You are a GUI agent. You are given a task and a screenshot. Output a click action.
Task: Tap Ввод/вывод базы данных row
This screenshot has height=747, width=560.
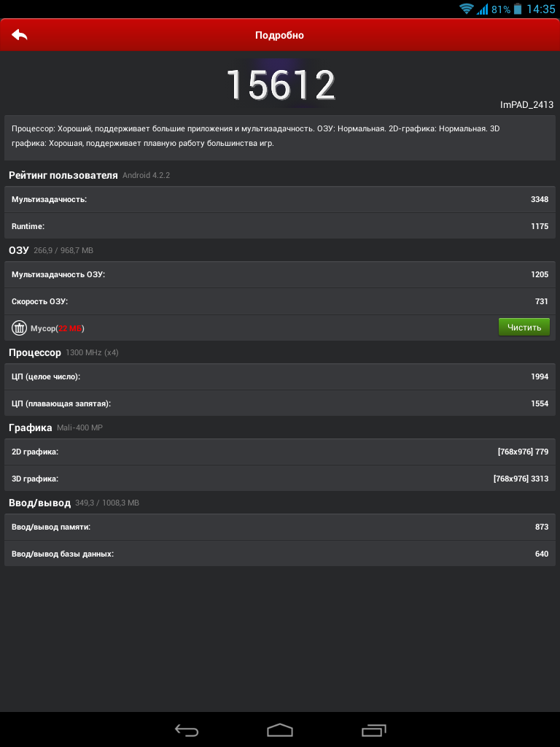point(280,554)
